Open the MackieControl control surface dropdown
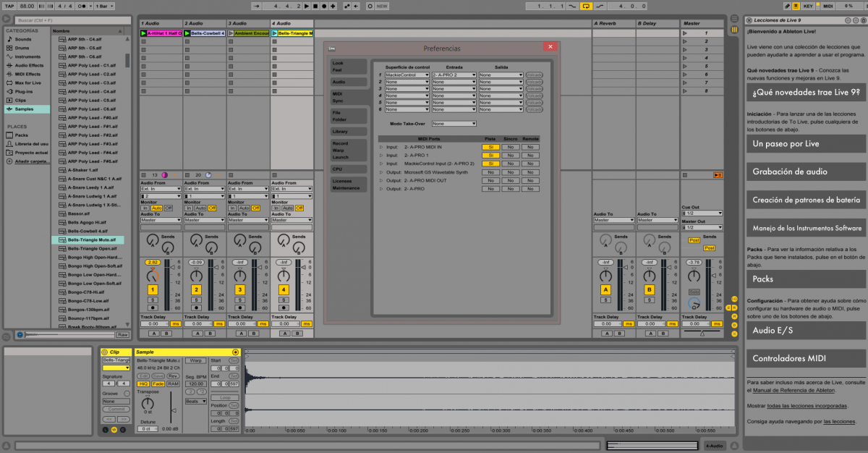 pos(407,75)
